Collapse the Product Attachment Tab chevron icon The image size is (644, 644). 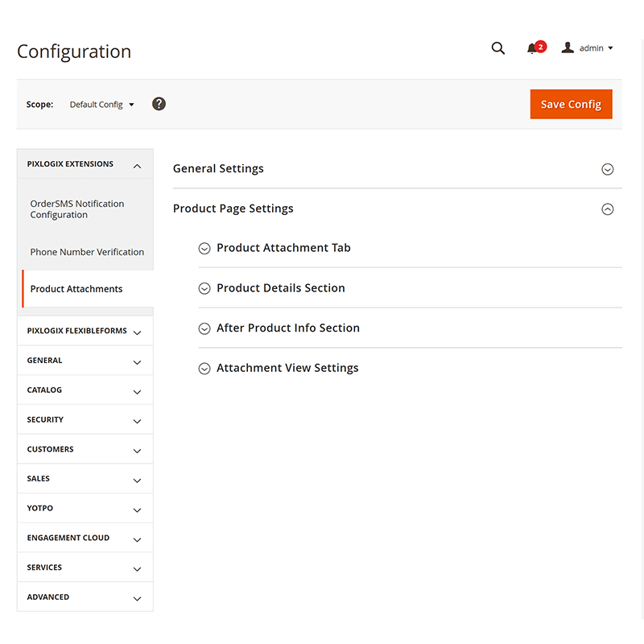[x=204, y=248]
